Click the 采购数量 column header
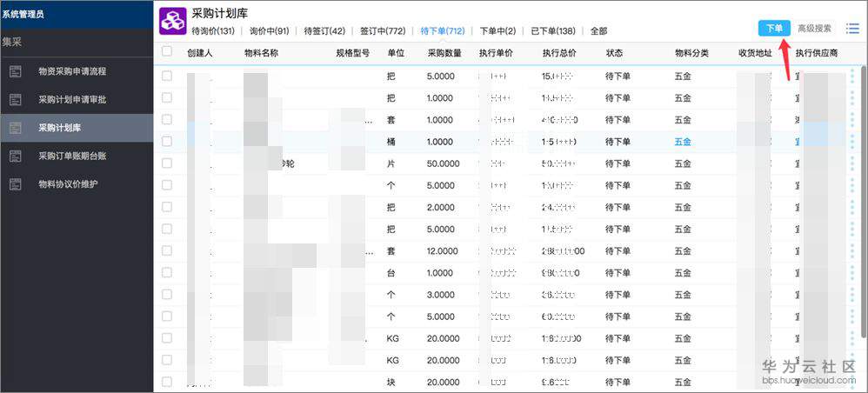Screen dimensions: 868x393 (444, 53)
